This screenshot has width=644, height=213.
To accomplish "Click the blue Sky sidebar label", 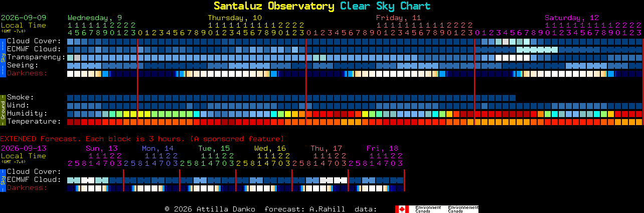I will pos(3,57).
